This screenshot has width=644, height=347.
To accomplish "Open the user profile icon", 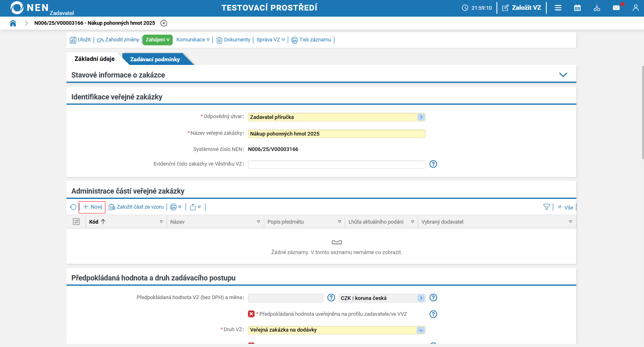I will pyautogui.click(x=635, y=8).
